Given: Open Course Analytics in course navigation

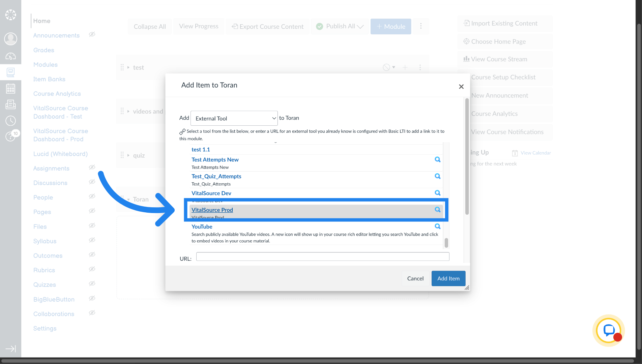Looking at the screenshot, I should [x=57, y=94].
